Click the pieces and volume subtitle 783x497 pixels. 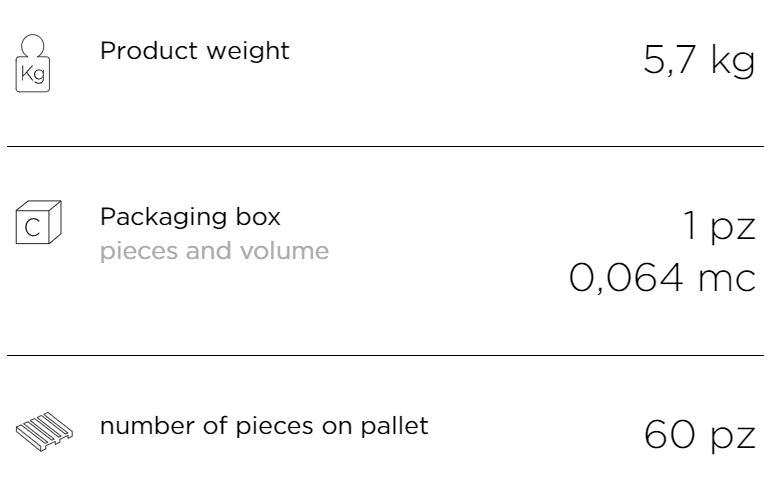[x=214, y=251]
